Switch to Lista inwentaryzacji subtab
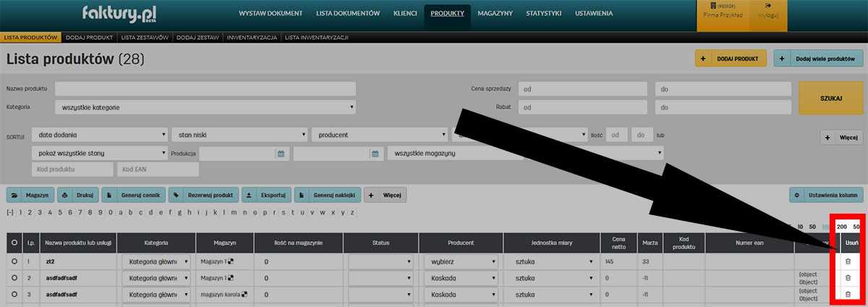 pyautogui.click(x=317, y=36)
